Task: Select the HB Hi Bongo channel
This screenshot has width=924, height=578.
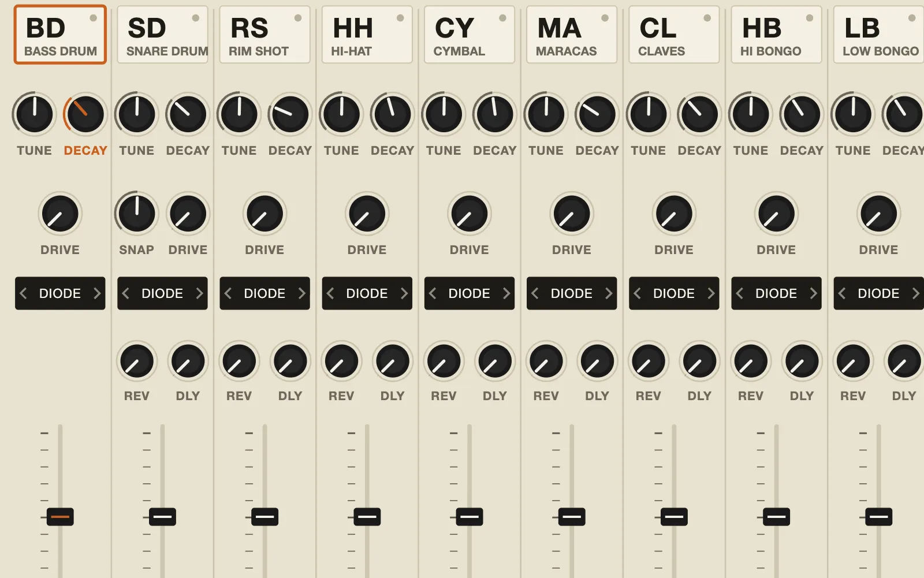Action: tap(776, 35)
